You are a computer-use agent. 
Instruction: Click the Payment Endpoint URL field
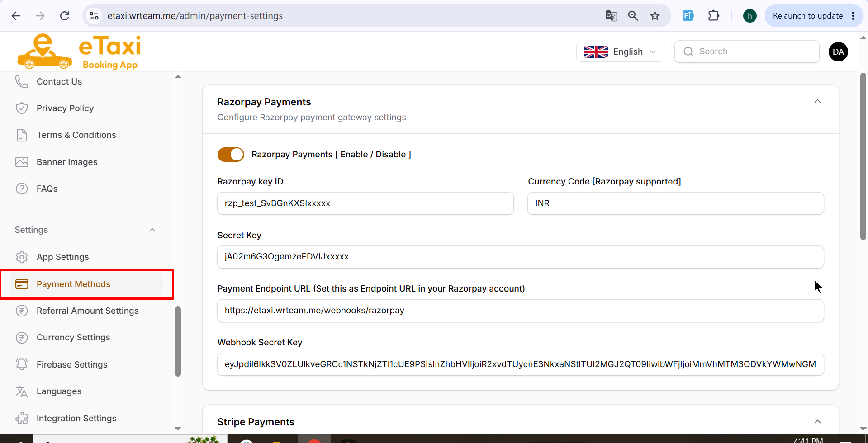click(521, 311)
